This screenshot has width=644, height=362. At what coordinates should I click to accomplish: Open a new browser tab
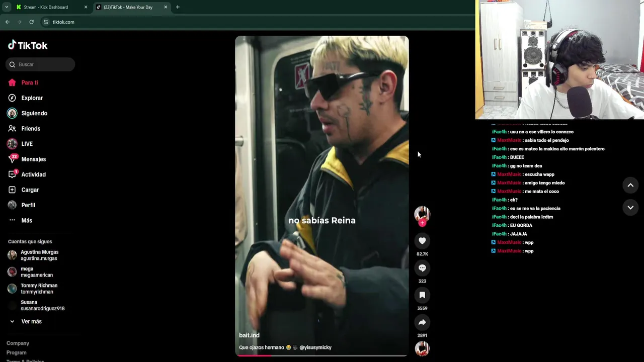click(178, 7)
